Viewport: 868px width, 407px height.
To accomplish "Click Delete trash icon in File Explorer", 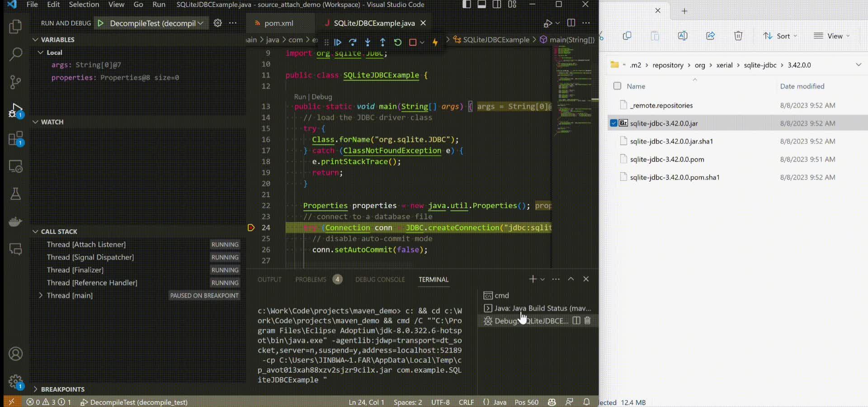I will tap(738, 36).
